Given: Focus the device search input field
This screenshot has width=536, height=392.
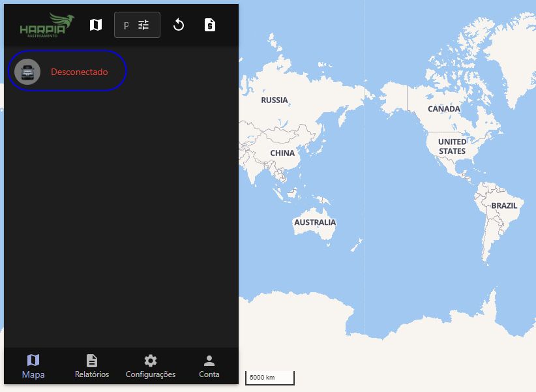Looking at the screenshot, I should tap(127, 25).
